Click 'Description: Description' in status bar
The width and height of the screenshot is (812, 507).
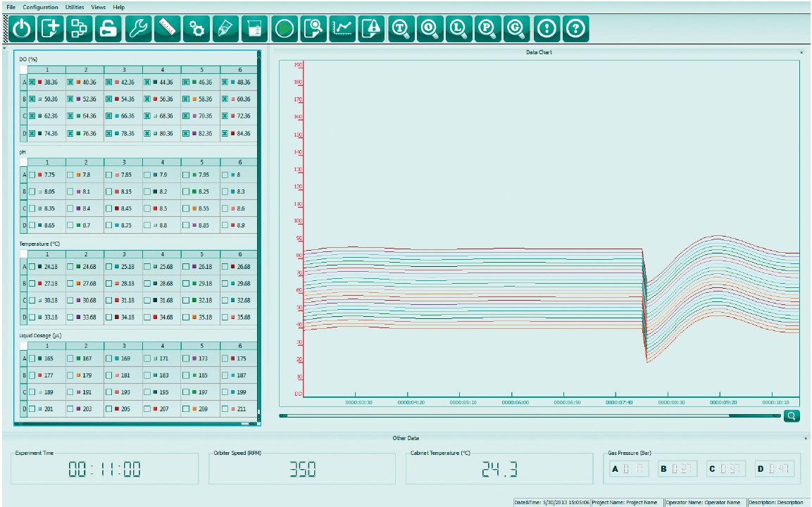[x=776, y=502]
